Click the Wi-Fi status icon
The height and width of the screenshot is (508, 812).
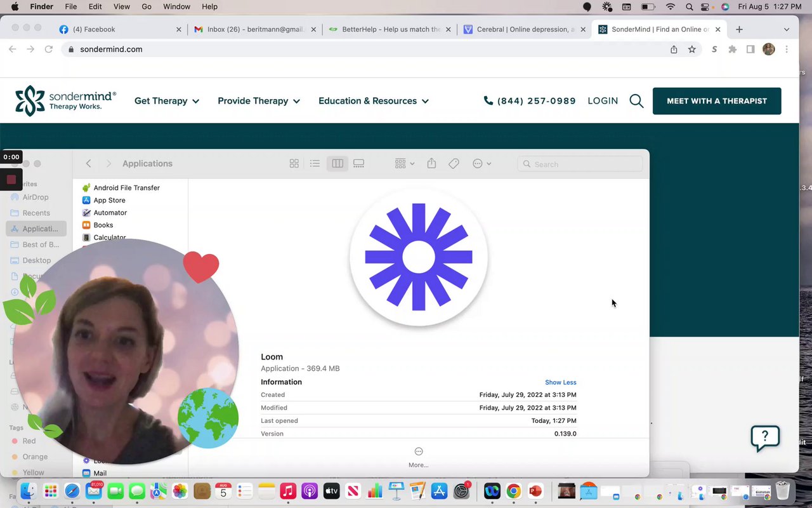pyautogui.click(x=671, y=7)
